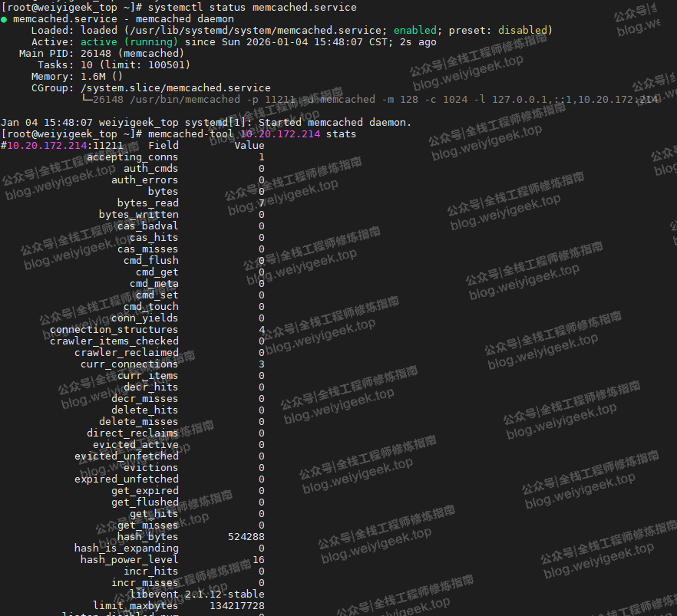Click the CGroup path /system.slice/memcached.service

176,88
